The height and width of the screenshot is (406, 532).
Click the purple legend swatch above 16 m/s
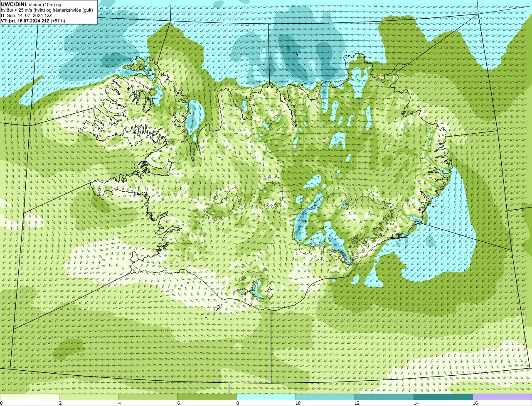pyautogui.click(x=502, y=397)
